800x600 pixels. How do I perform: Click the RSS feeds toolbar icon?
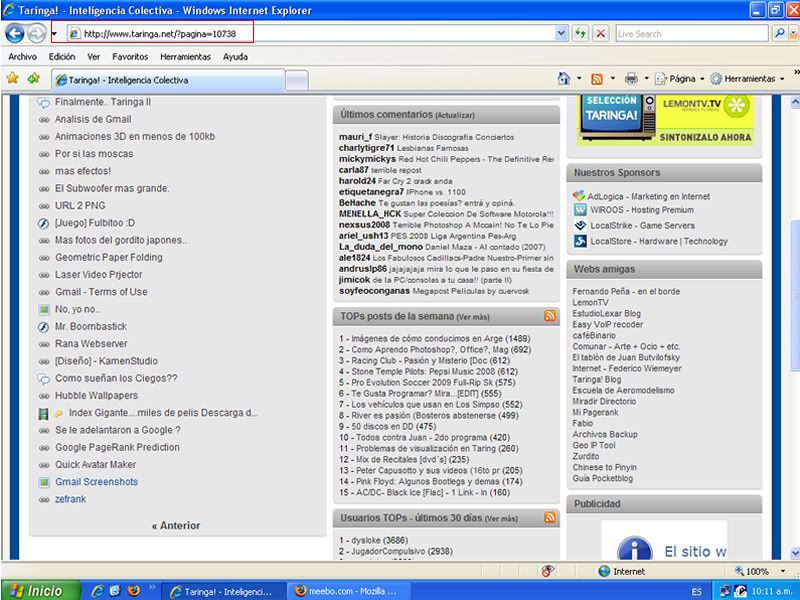tap(596, 79)
